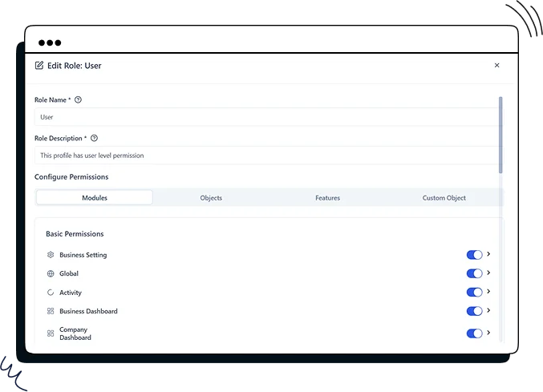Expand the Business Setting chevron arrow
Viewport: 543px width, 392px height.
click(x=488, y=254)
